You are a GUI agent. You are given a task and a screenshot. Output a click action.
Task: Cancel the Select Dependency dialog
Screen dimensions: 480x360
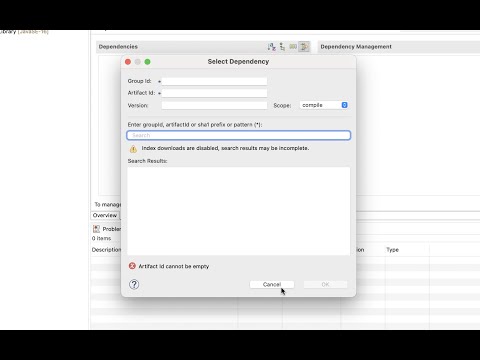(272, 284)
